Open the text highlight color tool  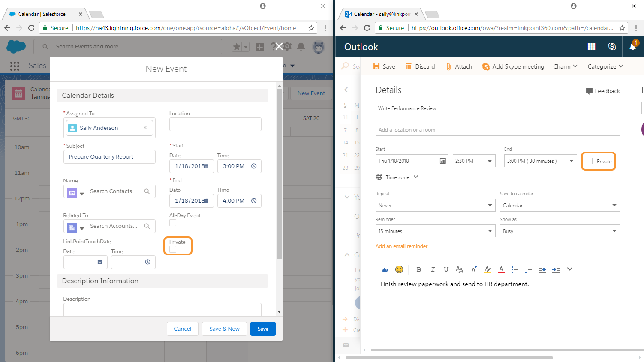(x=488, y=269)
